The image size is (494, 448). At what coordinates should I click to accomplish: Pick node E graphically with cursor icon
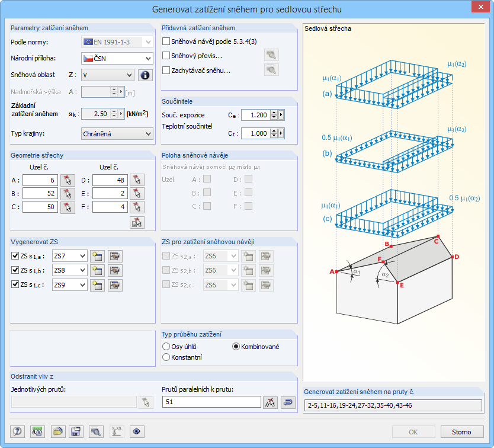tap(137, 194)
